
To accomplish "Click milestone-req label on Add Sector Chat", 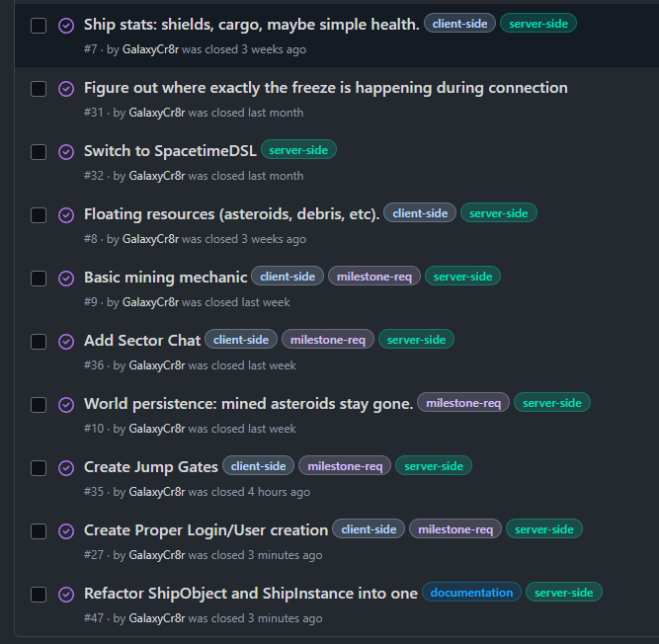I will click(x=328, y=340).
